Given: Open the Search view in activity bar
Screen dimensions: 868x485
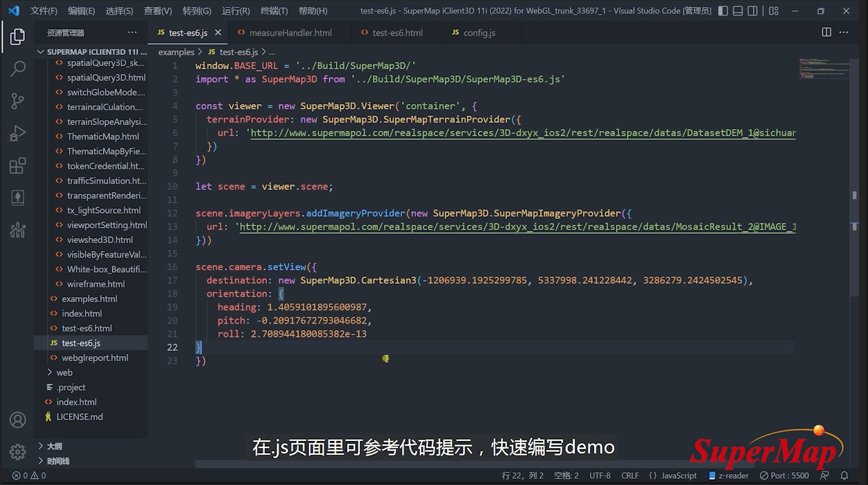Looking at the screenshot, I should coord(18,68).
